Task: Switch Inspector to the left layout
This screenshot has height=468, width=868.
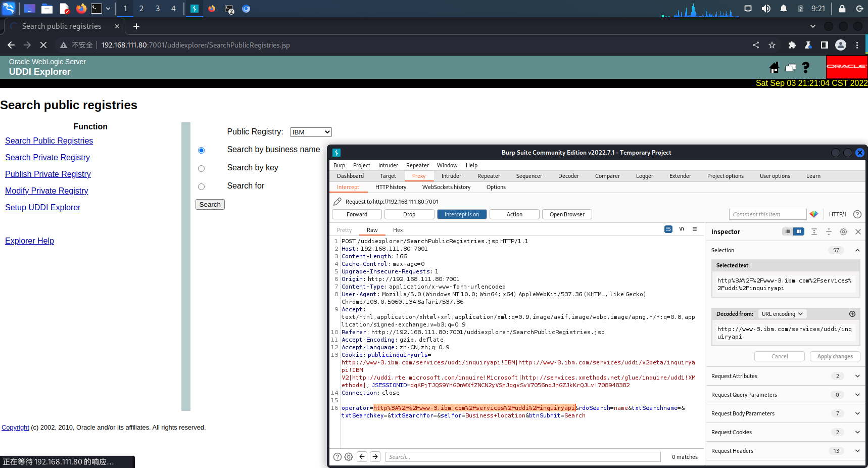Action: click(788, 231)
